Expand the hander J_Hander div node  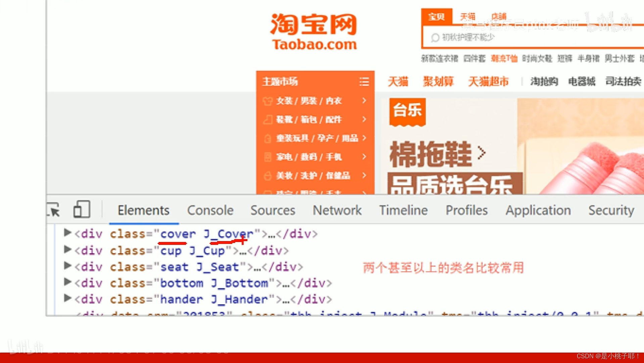(67, 298)
